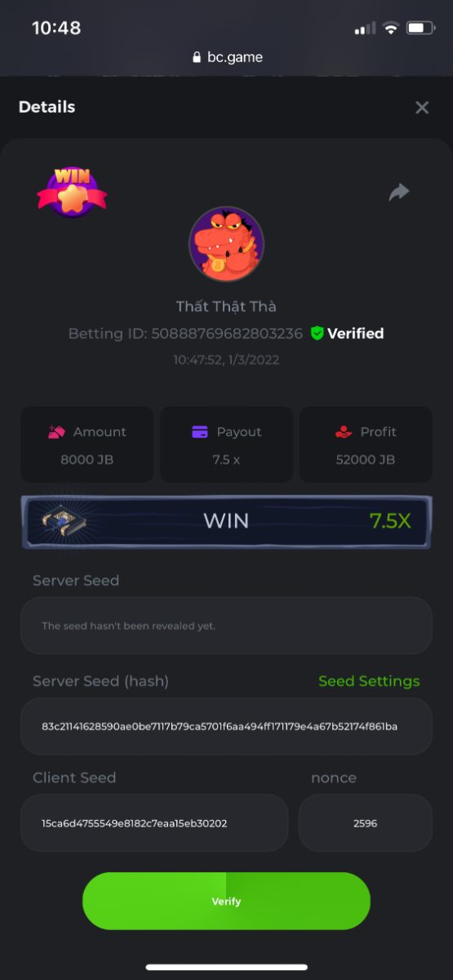Close the Details panel

[x=422, y=108]
